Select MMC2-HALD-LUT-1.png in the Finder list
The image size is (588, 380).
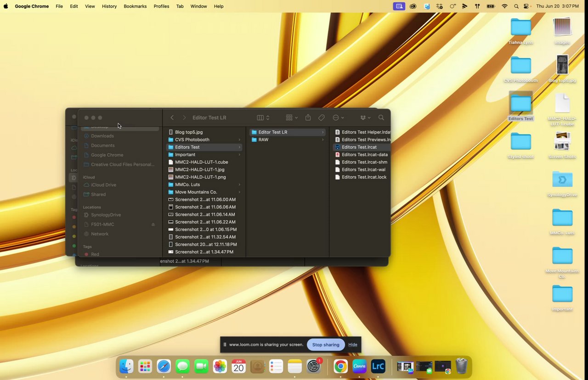tap(204, 177)
